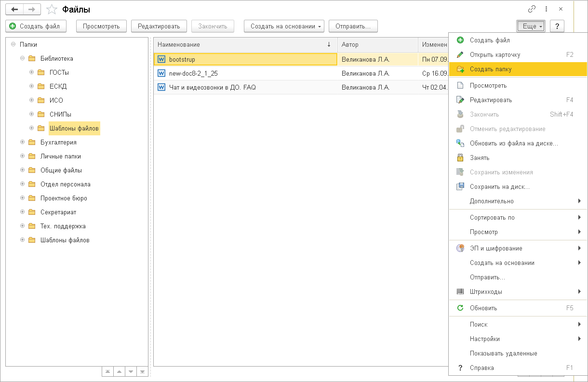Choose Создать папку menu entry
Screen dimensions: 588x382
pyautogui.click(x=518, y=69)
